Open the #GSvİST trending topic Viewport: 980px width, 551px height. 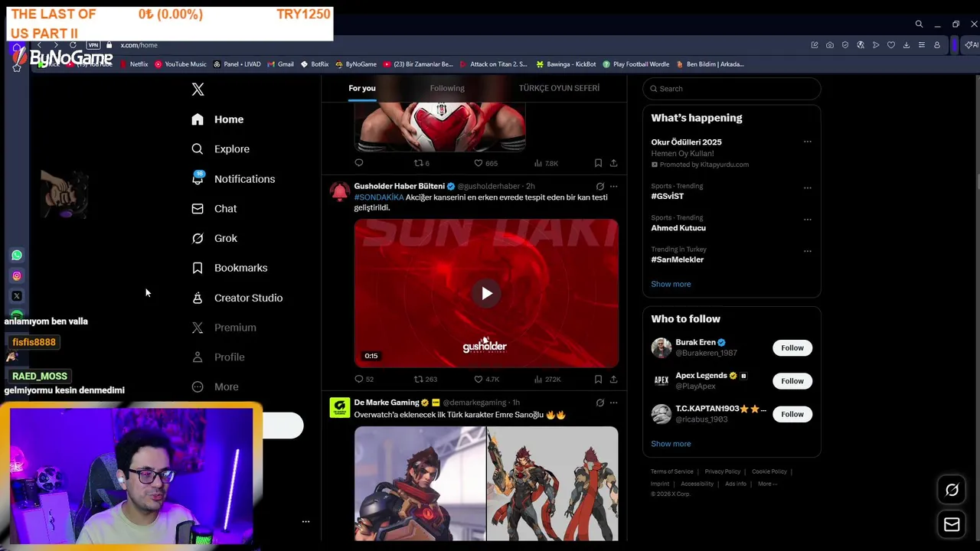click(667, 197)
